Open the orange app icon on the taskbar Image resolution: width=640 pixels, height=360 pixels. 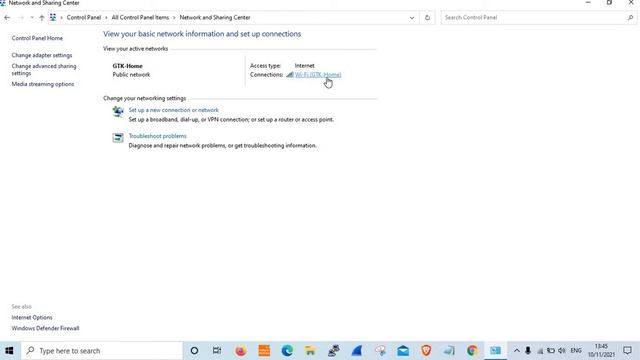click(264, 351)
